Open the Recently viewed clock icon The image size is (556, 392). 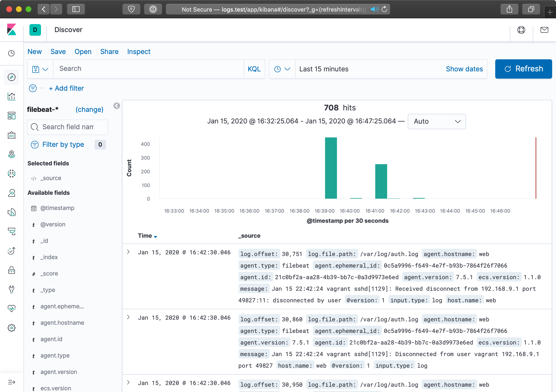tap(11, 53)
